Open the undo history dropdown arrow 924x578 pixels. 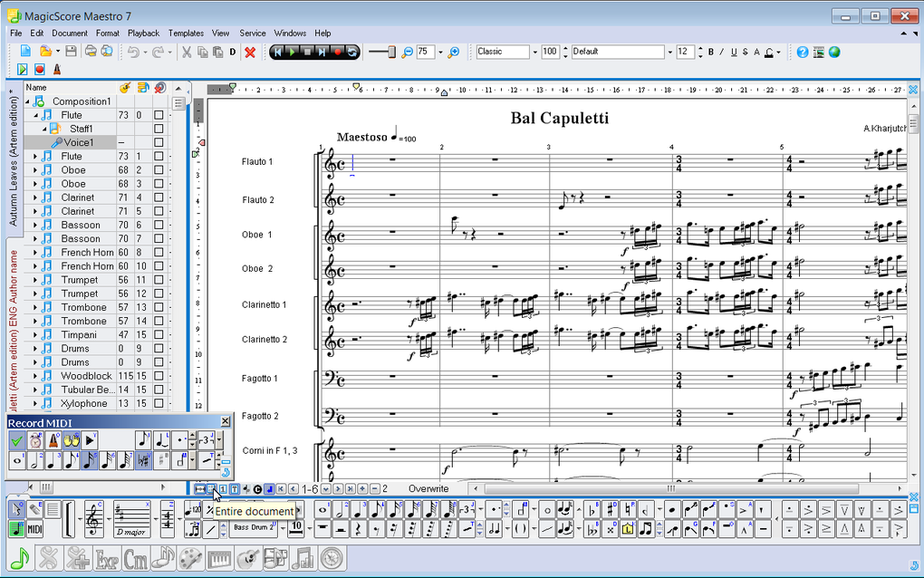coord(146,52)
